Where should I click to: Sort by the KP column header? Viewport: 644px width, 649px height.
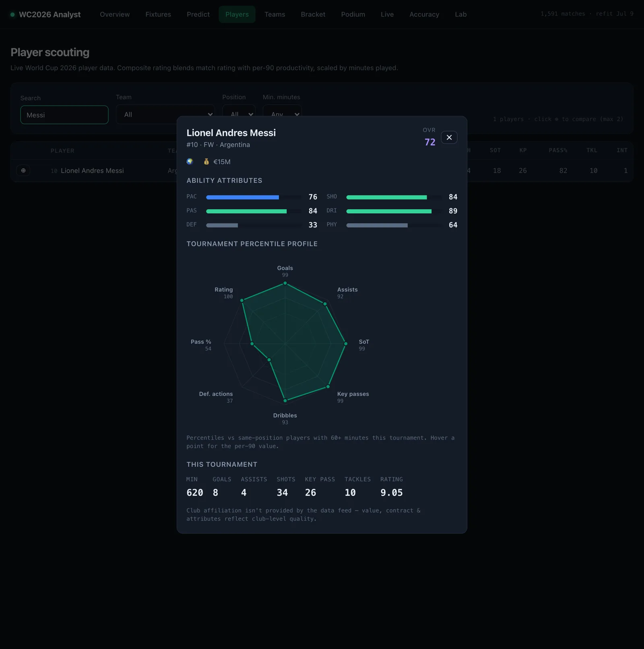click(x=523, y=150)
